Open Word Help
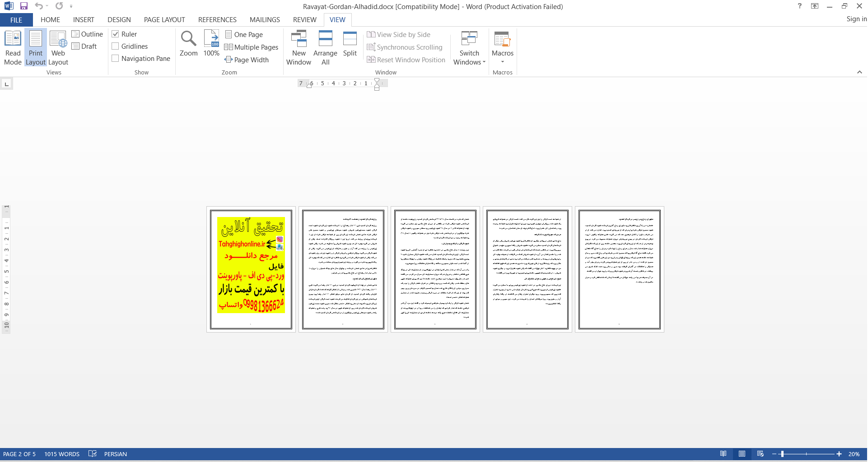This screenshot has height=462, width=868. [800, 6]
